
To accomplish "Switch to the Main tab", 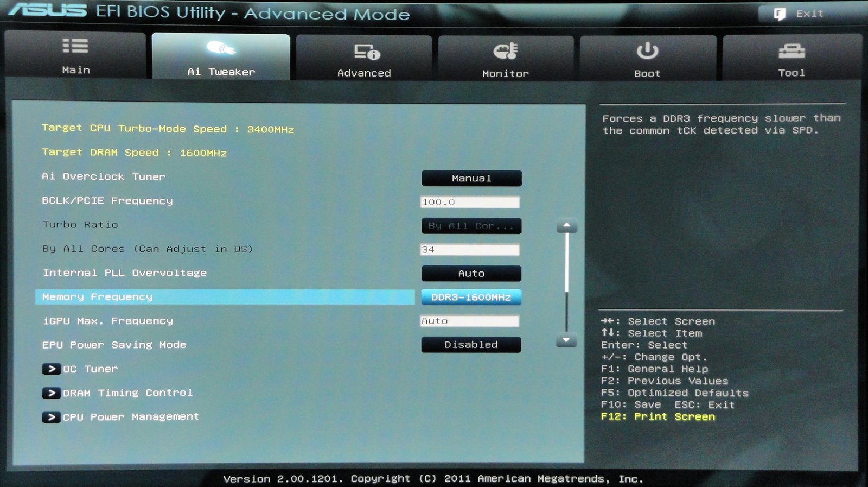I will click(75, 55).
